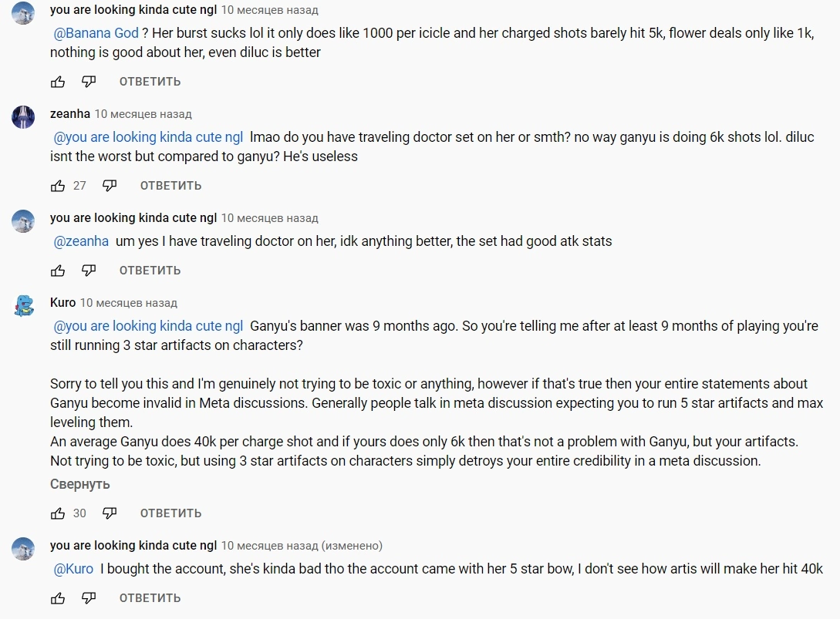The image size is (840, 619).
Task: Collapse Kuro's comment with Свернуть
Action: 80,484
